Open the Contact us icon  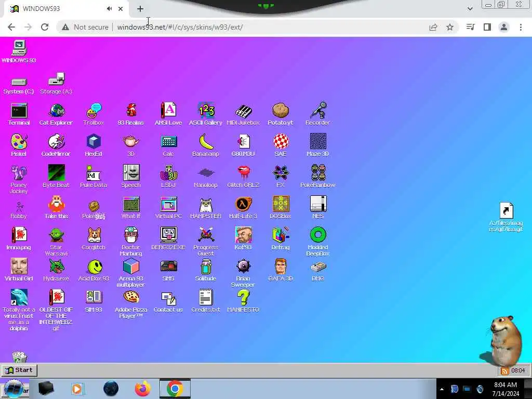(x=168, y=298)
